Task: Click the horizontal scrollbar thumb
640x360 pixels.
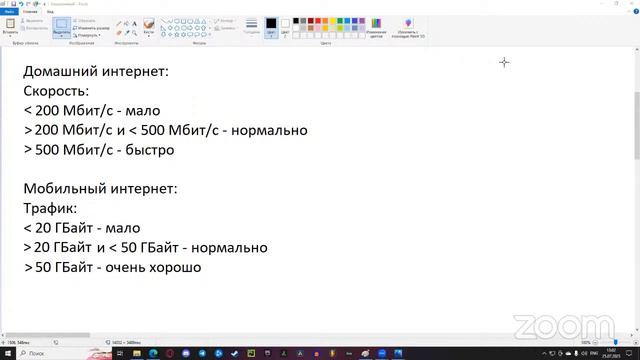Action: 47,335
